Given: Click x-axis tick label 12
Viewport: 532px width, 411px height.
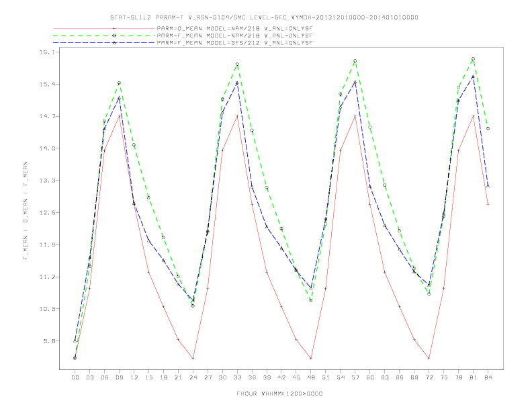Looking at the screenshot, I should coord(134,377).
